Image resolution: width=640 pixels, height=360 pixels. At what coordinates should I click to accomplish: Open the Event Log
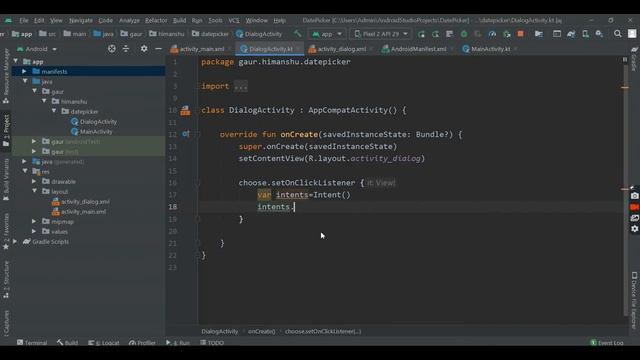[x=607, y=342]
